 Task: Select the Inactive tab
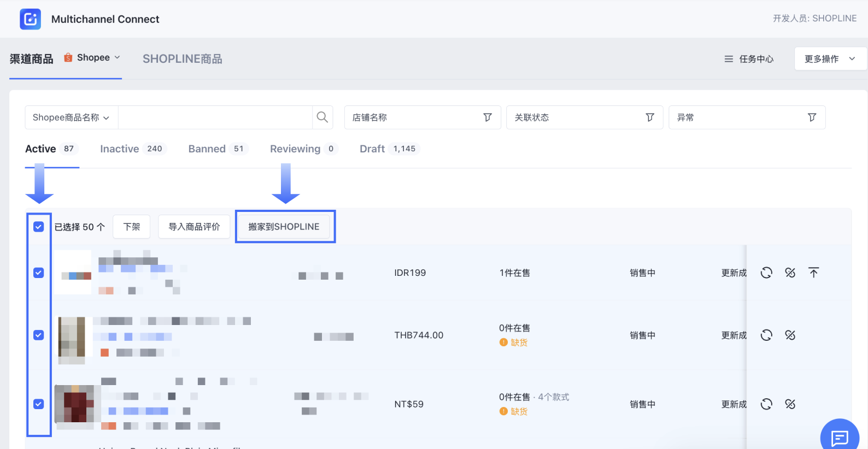click(133, 149)
